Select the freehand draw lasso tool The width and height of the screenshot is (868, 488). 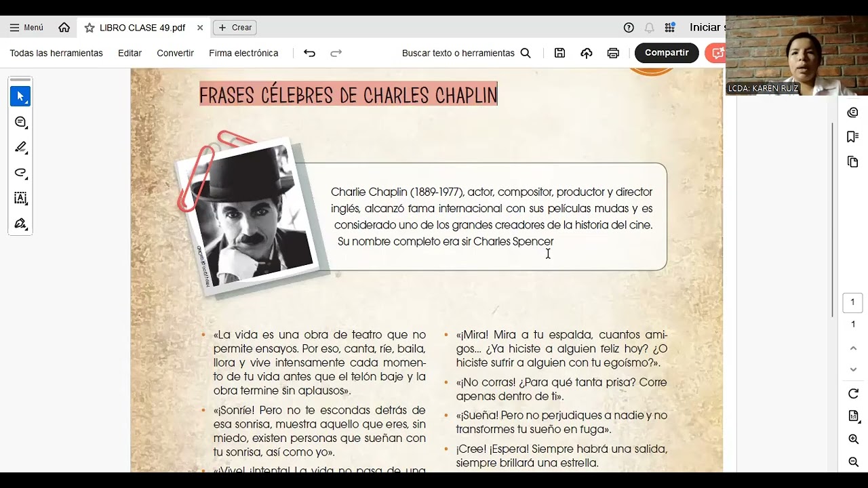(x=20, y=173)
